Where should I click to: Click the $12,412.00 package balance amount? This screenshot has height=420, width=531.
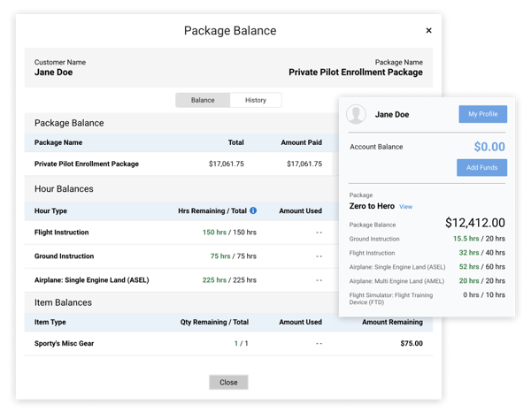474,223
